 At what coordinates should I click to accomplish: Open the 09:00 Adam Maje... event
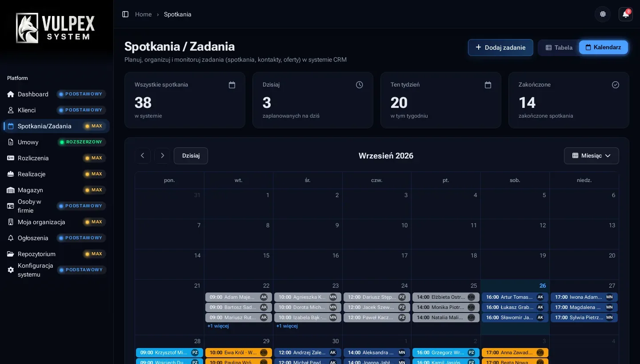pyautogui.click(x=239, y=297)
